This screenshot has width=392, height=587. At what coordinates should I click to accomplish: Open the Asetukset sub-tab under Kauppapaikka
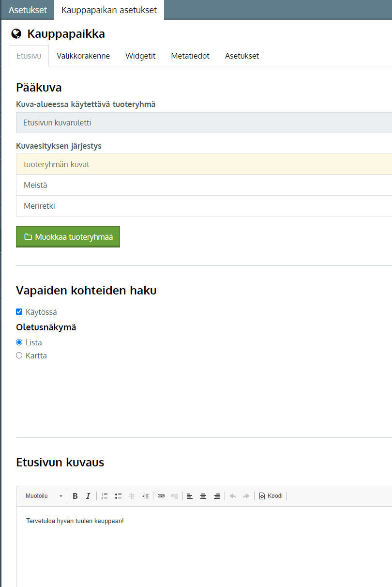click(x=242, y=56)
